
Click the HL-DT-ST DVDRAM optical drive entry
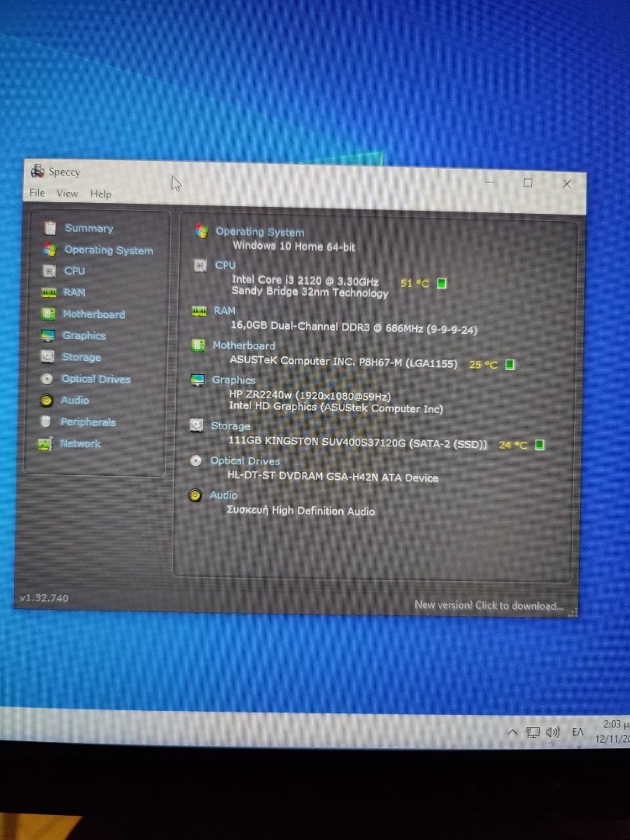pos(333,477)
